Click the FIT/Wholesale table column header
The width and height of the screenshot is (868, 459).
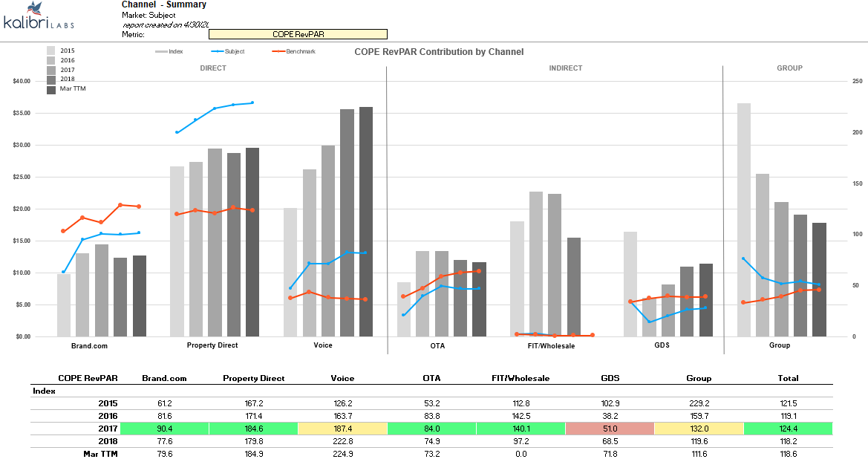click(521, 379)
